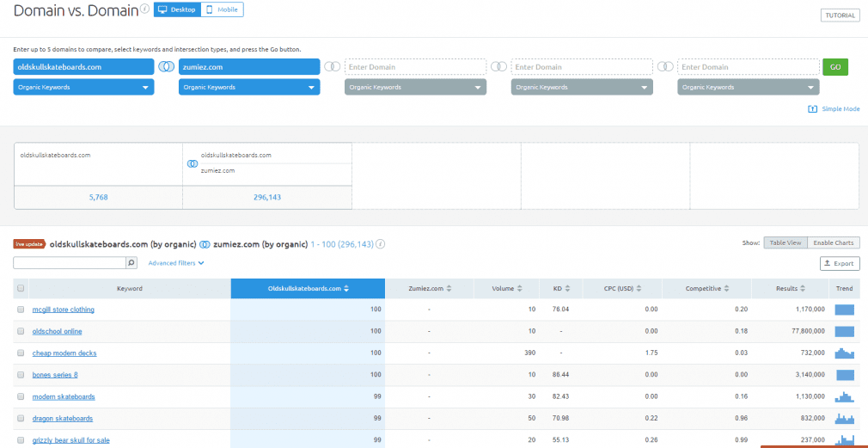
Task: Click trend chart for cheap modern decks
Action: click(x=845, y=353)
